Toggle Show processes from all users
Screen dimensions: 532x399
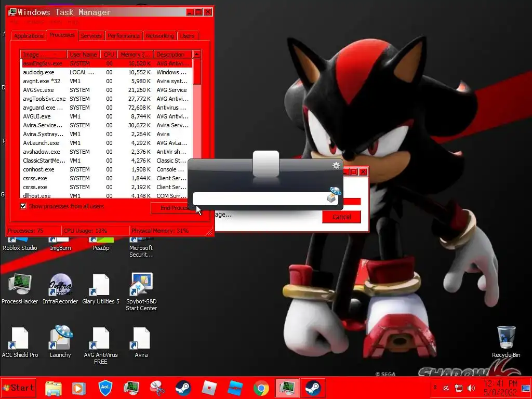23,206
